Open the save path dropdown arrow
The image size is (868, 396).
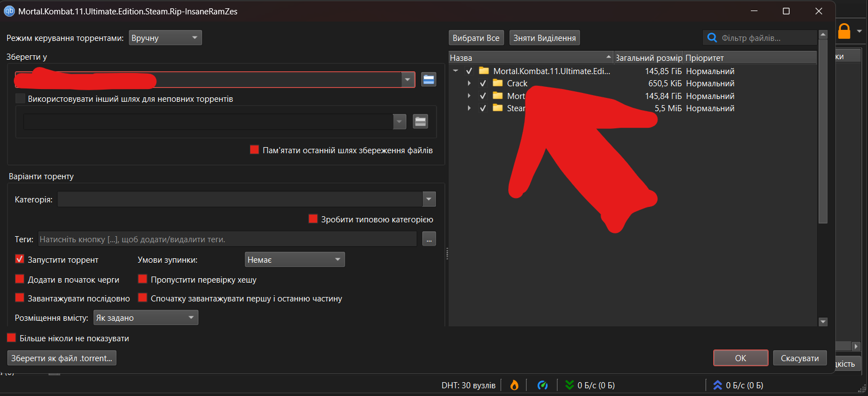tap(408, 80)
